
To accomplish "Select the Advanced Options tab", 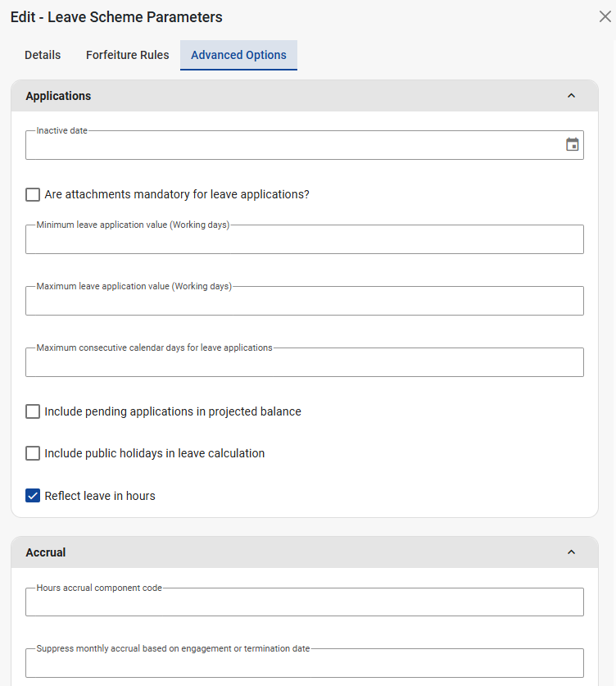I will (238, 55).
